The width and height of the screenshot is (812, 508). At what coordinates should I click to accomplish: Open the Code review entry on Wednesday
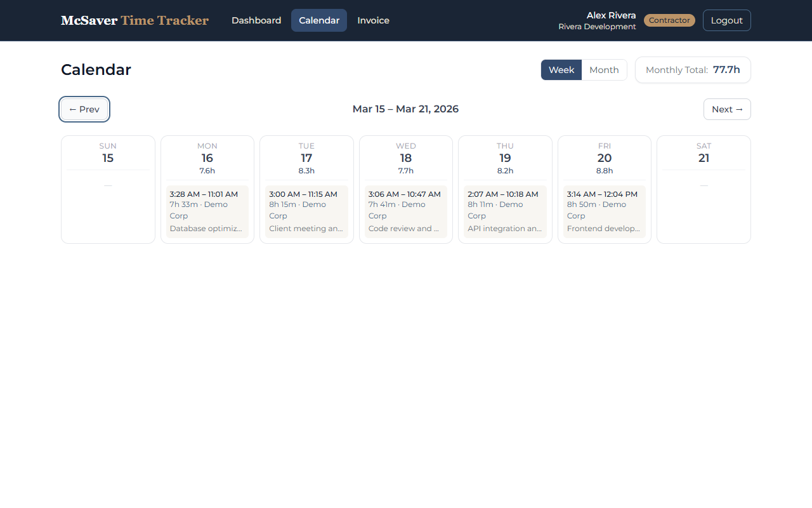point(406,212)
